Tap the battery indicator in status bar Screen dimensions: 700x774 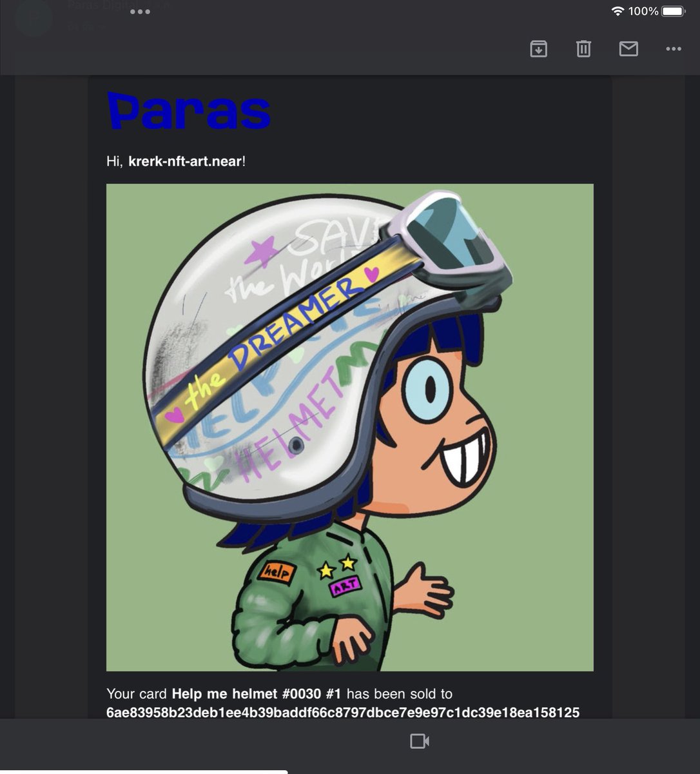tap(674, 11)
